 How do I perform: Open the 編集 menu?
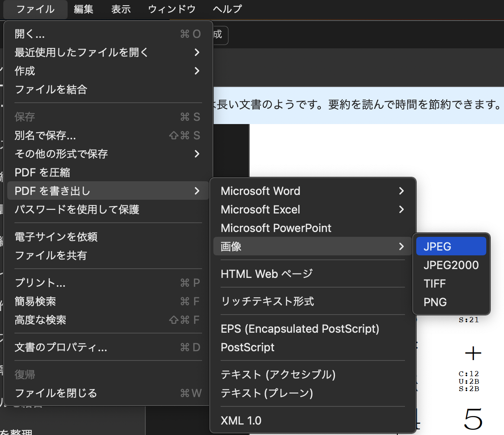coord(84,9)
